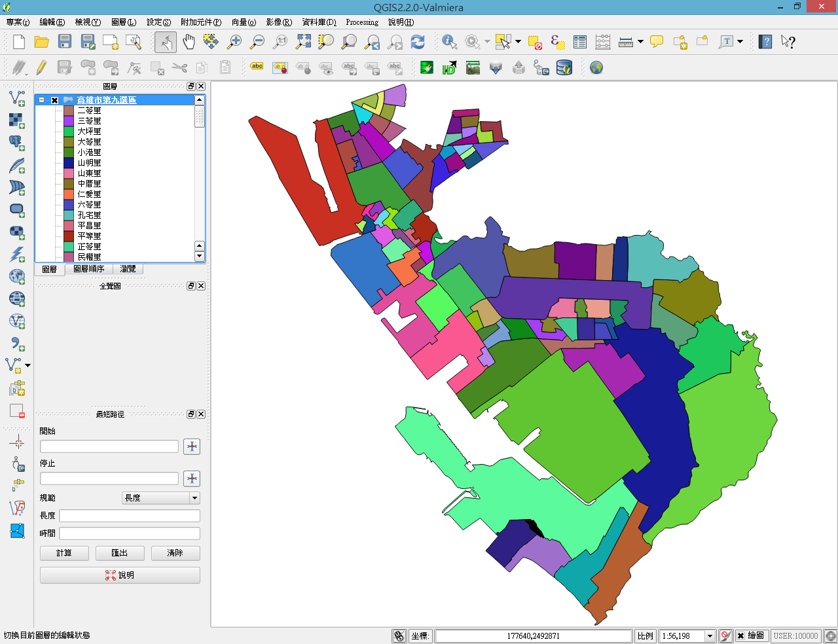Screen dimensions: 838x644
Task: Click the Refresh map icon
Action: pyautogui.click(x=418, y=42)
